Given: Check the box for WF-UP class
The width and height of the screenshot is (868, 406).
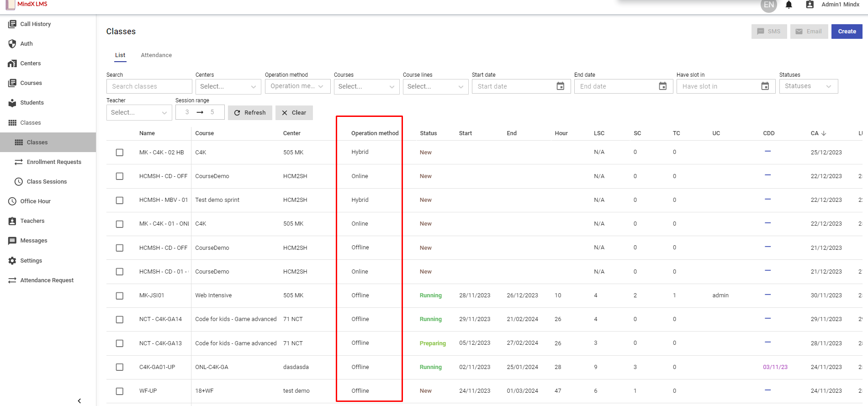Looking at the screenshot, I should tap(120, 391).
